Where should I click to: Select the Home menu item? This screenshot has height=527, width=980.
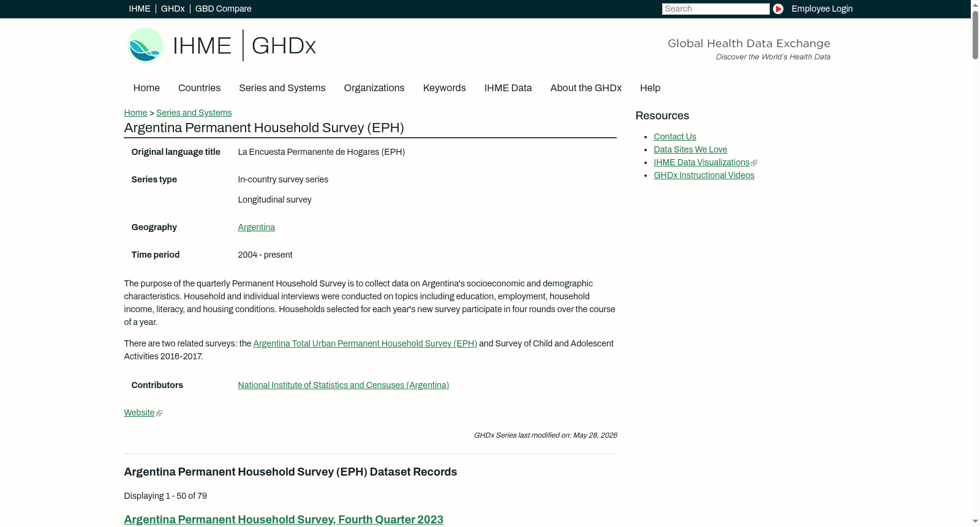pyautogui.click(x=146, y=88)
